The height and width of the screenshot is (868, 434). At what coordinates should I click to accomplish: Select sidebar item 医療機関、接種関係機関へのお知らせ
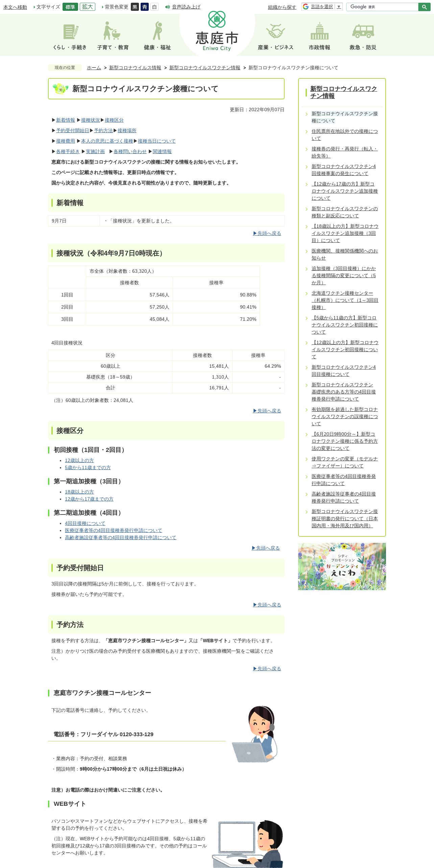tap(345, 255)
